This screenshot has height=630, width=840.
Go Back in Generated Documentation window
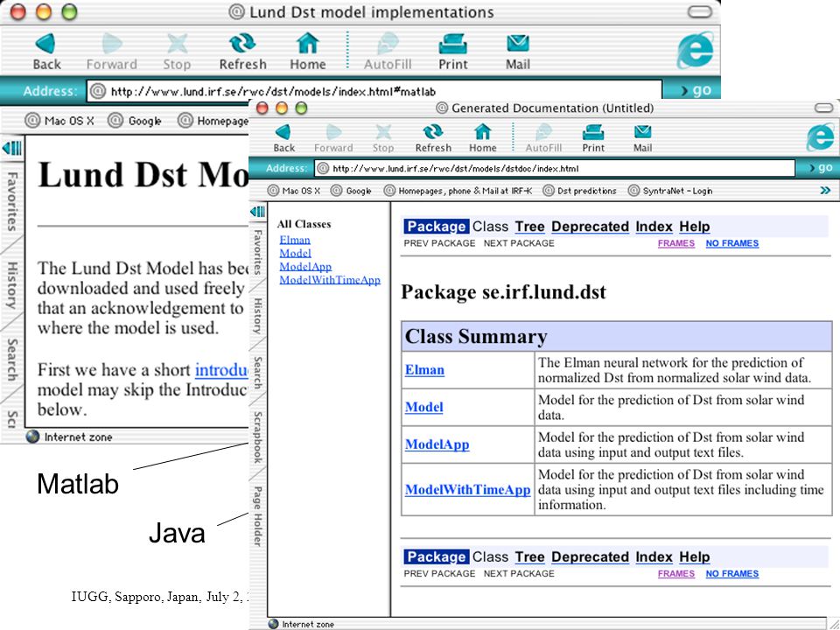pos(283,139)
